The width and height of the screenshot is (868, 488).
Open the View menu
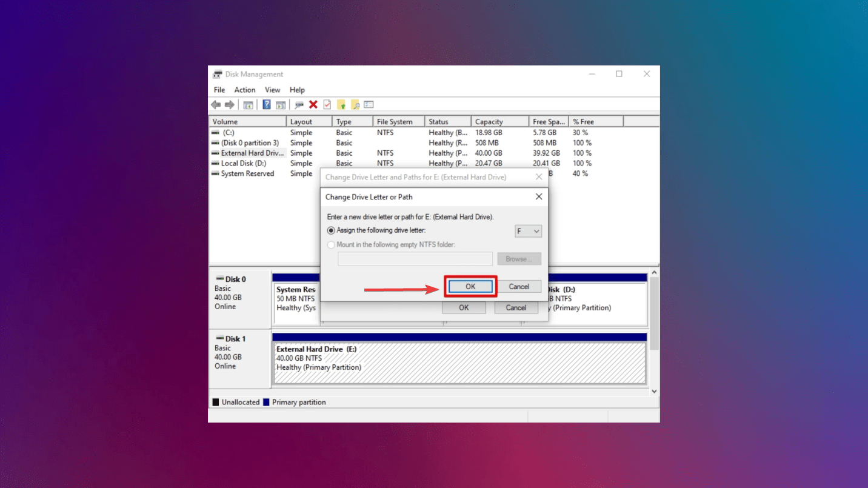point(273,90)
